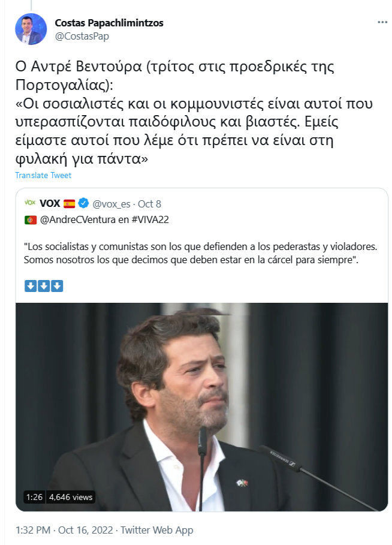Play the embedded video of the speaker
Image resolution: width=392 pixels, height=545 pixels.
201,407
